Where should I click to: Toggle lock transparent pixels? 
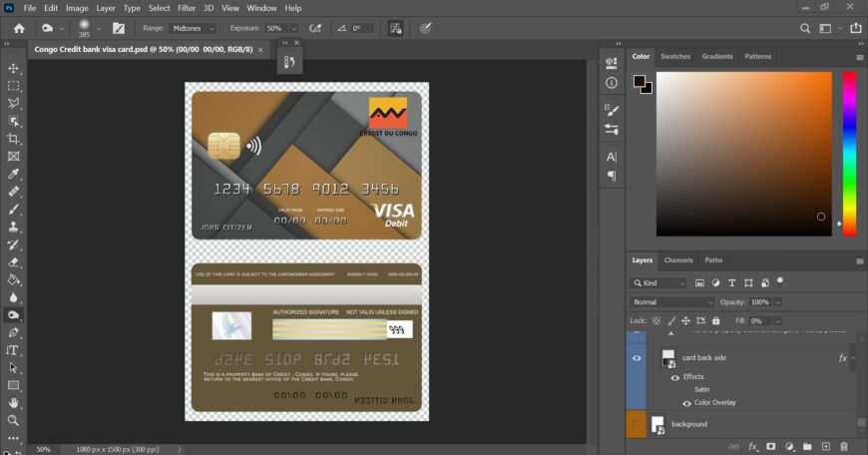pyautogui.click(x=656, y=320)
